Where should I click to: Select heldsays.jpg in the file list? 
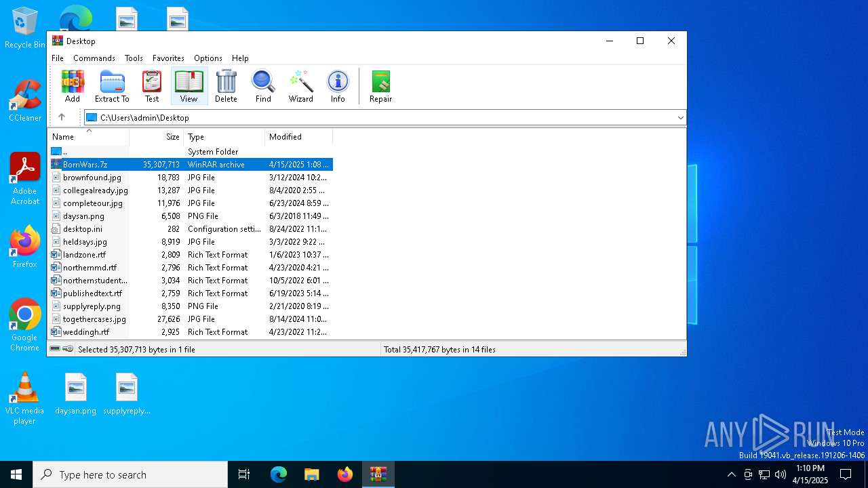pyautogui.click(x=191, y=242)
